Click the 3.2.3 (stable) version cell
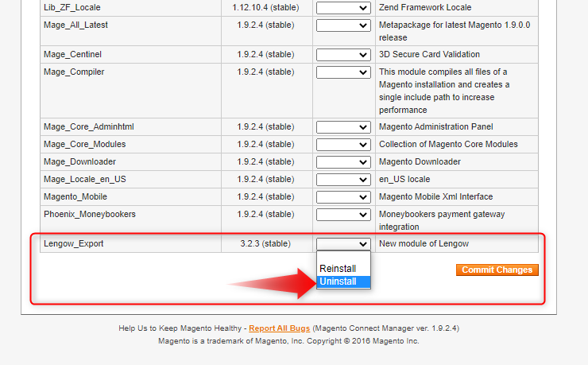 click(265, 243)
